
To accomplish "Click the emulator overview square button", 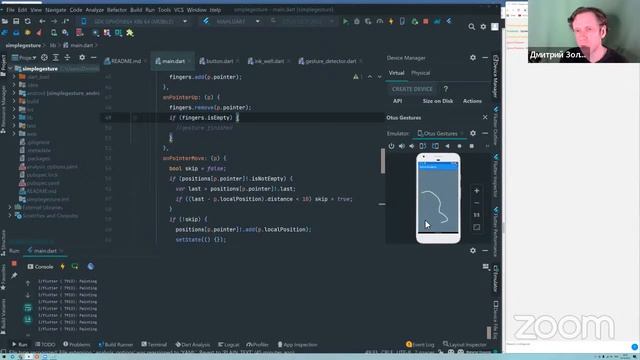I will tap(471, 146).
